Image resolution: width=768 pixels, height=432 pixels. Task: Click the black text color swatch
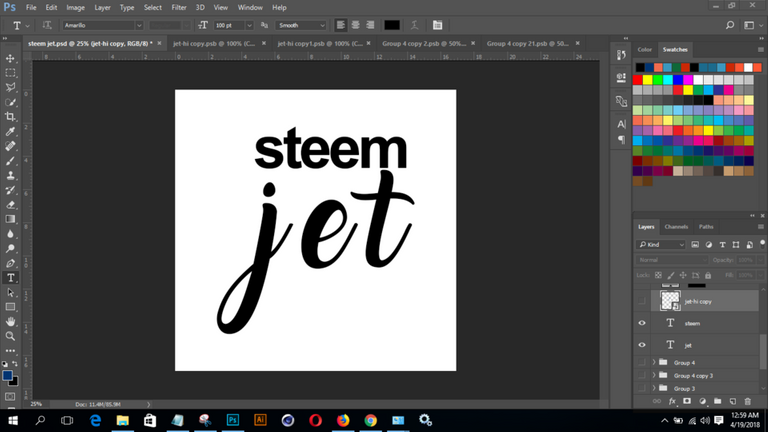pos(391,25)
